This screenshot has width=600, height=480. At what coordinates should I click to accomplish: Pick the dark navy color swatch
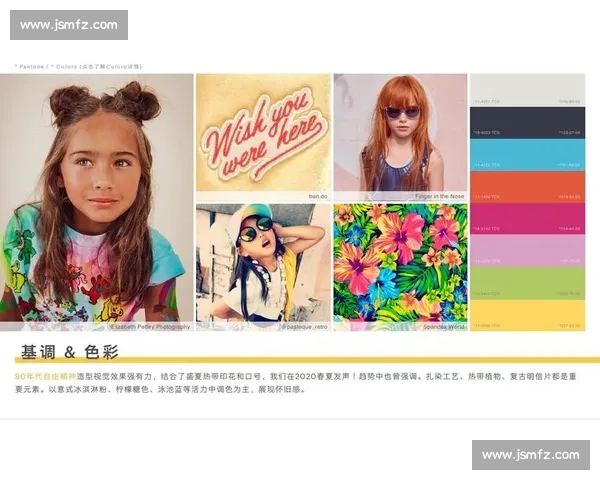527,122
